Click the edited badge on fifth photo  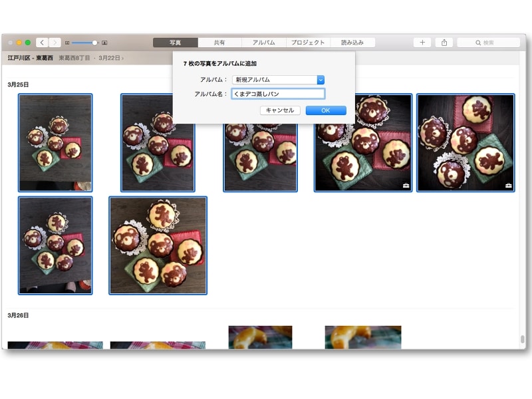coord(508,186)
